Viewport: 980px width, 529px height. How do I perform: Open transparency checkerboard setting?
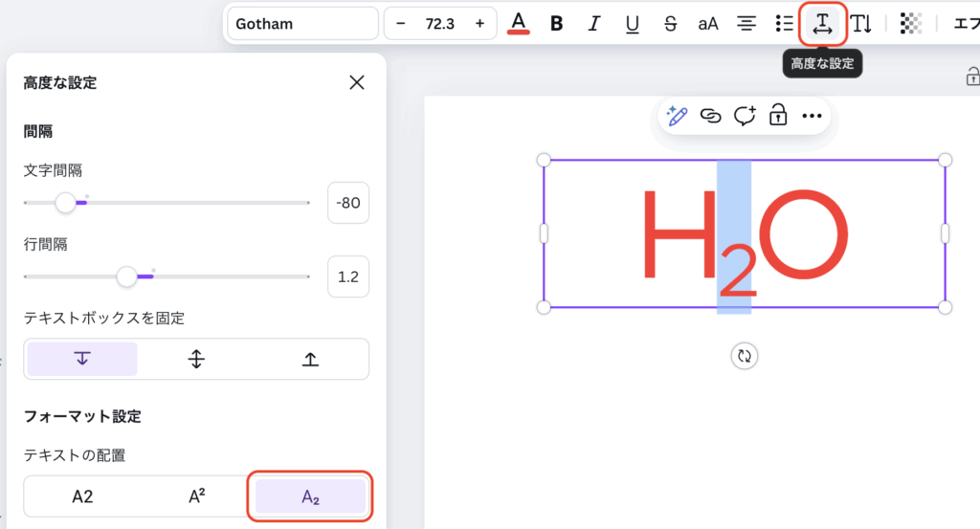[x=911, y=24]
